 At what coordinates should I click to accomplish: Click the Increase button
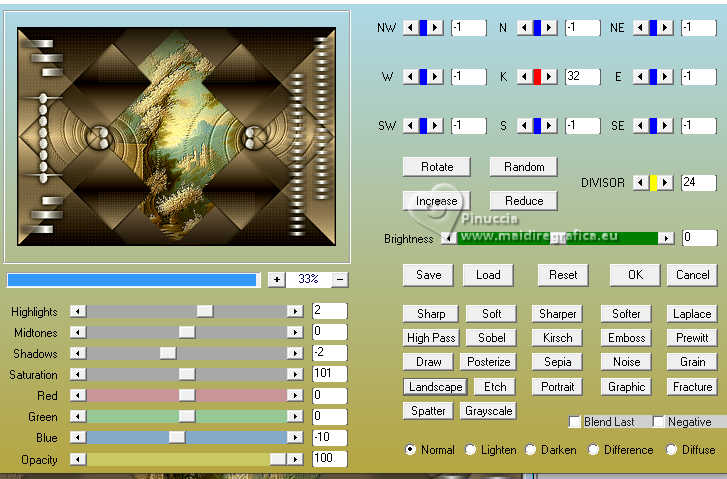tap(437, 201)
